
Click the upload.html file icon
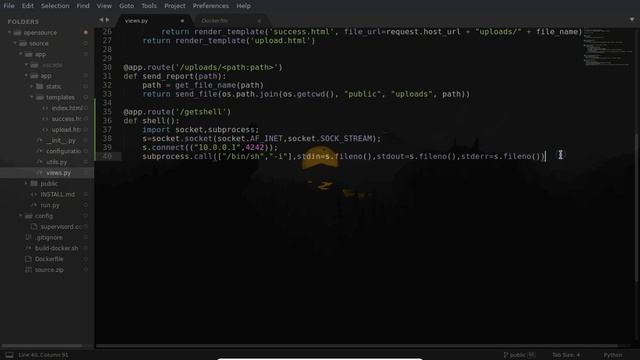(45, 129)
